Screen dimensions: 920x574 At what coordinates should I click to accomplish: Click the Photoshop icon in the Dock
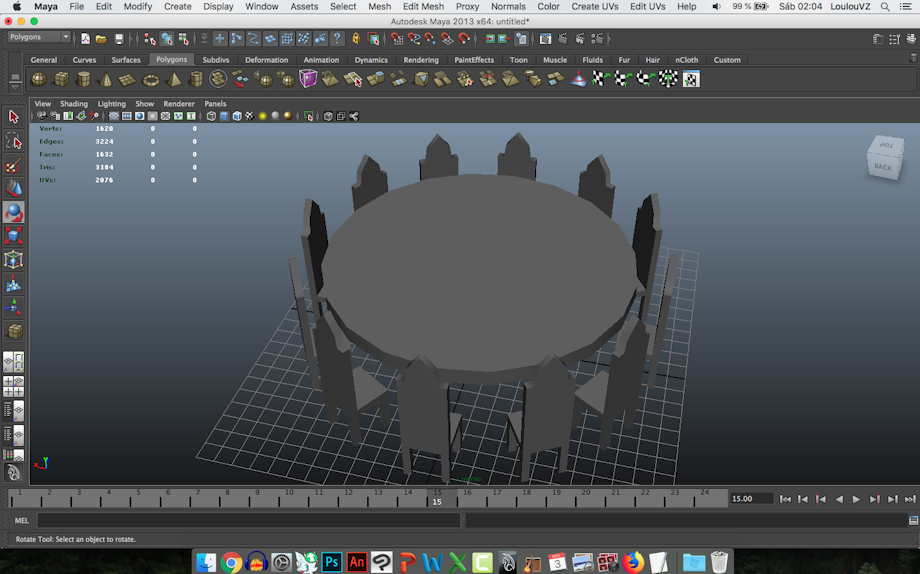[332, 562]
